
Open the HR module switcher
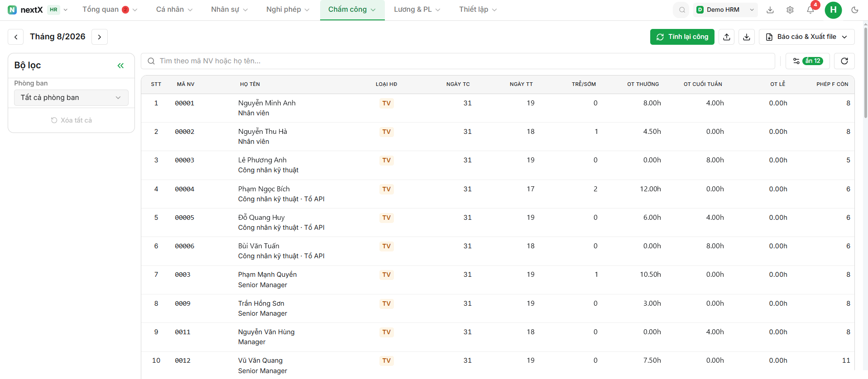click(58, 10)
